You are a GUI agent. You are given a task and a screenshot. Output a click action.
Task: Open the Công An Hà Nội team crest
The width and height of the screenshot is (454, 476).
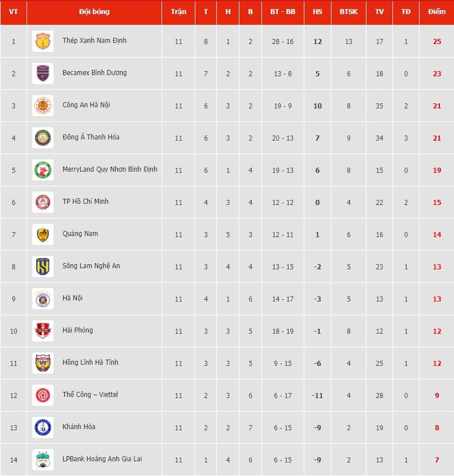(x=43, y=106)
